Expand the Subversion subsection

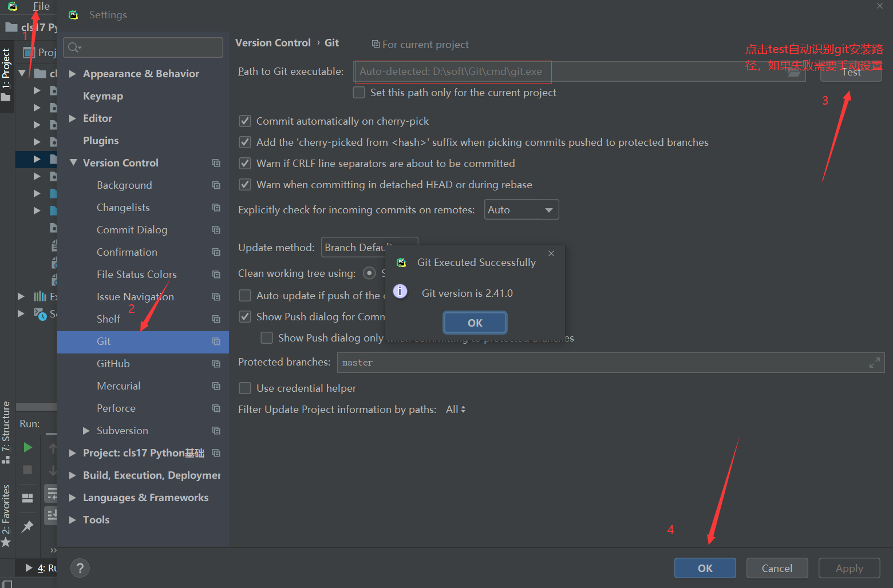(x=86, y=431)
